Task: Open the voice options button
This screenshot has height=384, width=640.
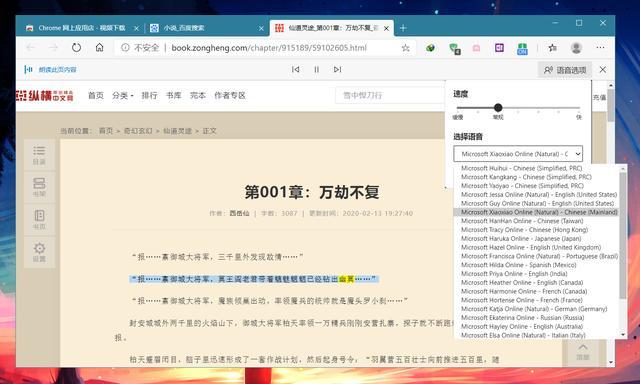Action: [x=565, y=70]
